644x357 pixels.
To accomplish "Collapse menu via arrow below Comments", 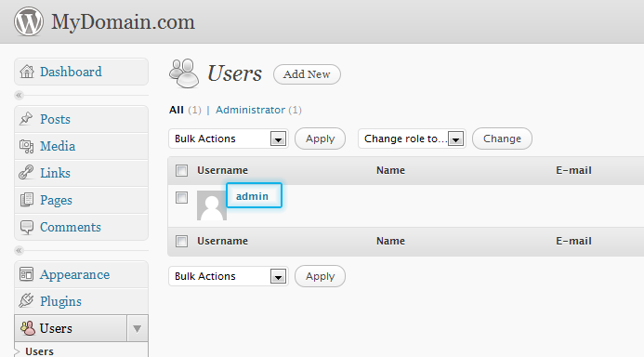I will click(x=19, y=250).
